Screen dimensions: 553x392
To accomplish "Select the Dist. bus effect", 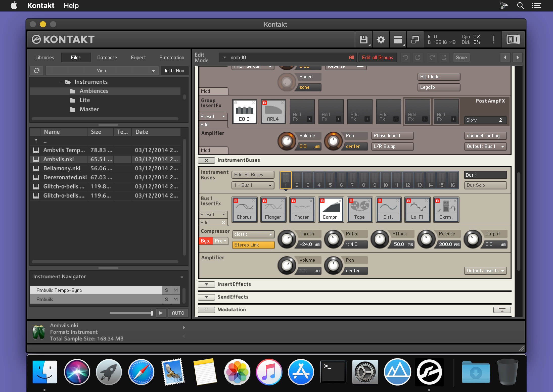I will pyautogui.click(x=388, y=210).
